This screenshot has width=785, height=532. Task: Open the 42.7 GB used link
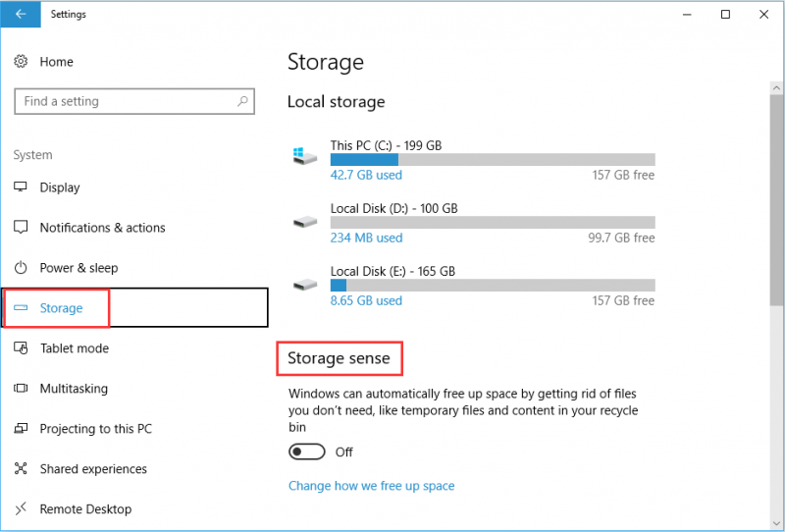point(366,175)
